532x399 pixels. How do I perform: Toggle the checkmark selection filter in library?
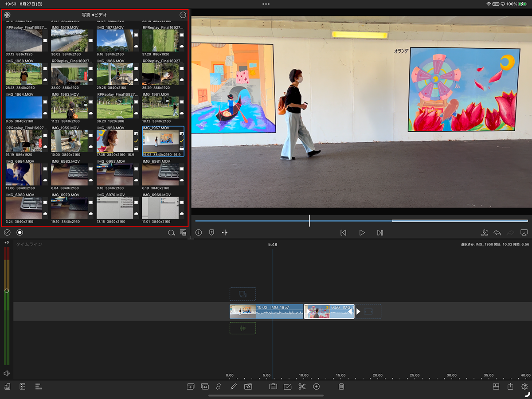[7, 232]
